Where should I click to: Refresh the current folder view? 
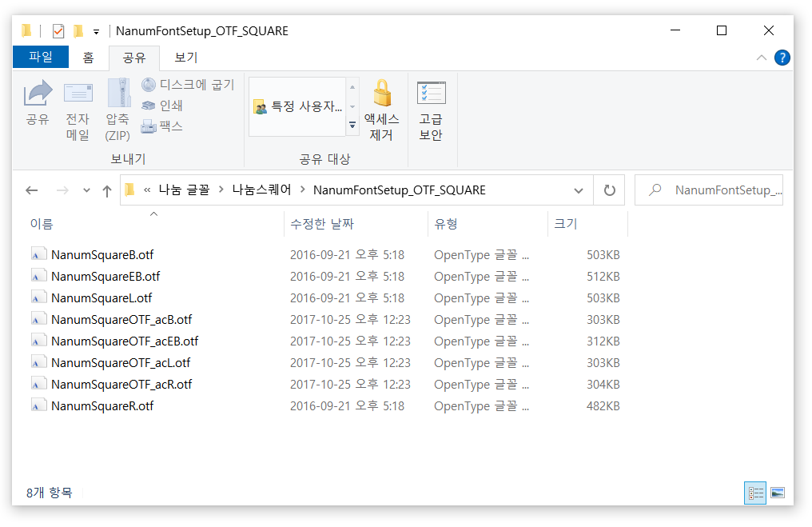(x=610, y=190)
